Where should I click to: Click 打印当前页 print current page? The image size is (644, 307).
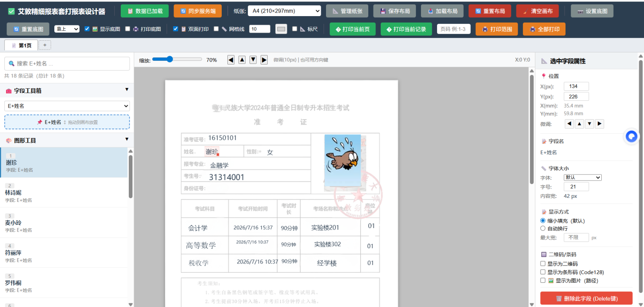pyautogui.click(x=353, y=29)
